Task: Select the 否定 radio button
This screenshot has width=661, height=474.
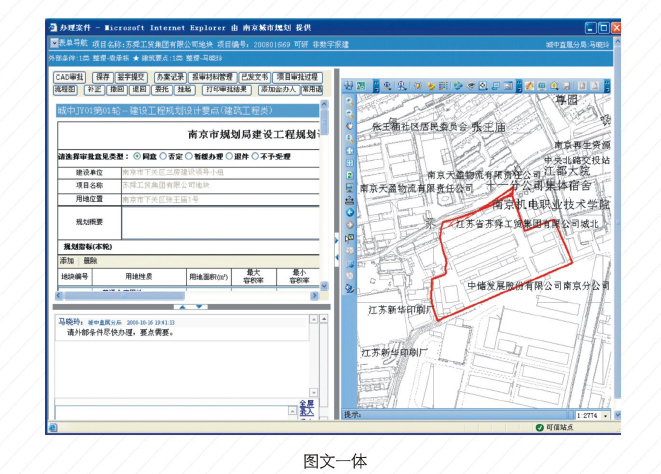Action: point(163,156)
